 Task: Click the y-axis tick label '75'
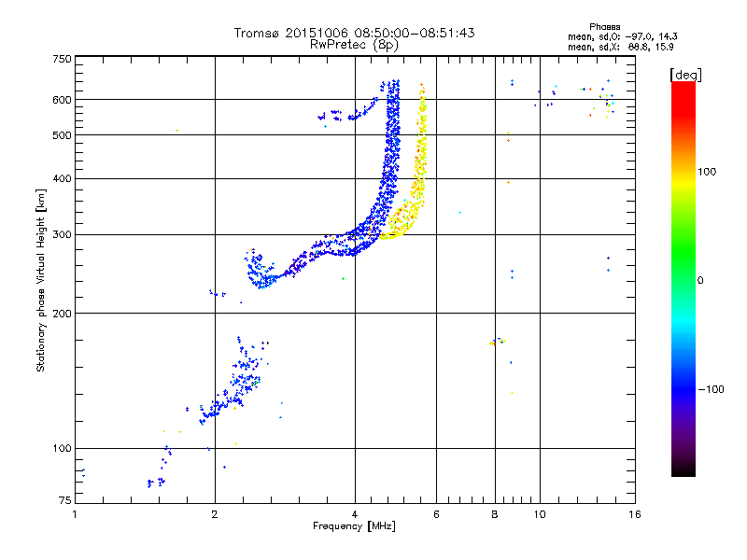pyautogui.click(x=65, y=500)
